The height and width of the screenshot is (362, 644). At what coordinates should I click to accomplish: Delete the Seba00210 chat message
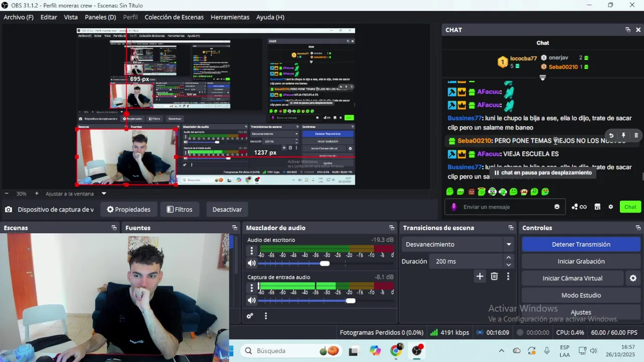pyautogui.click(x=636, y=135)
